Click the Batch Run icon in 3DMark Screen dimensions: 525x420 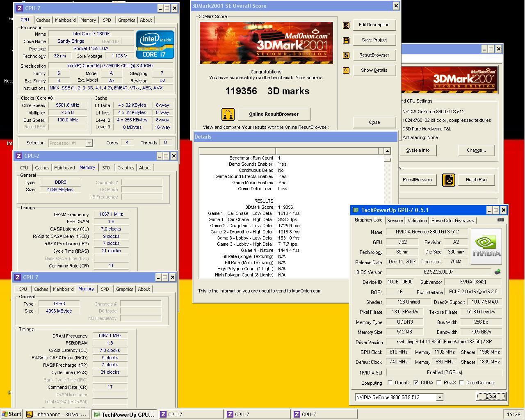coord(449,180)
